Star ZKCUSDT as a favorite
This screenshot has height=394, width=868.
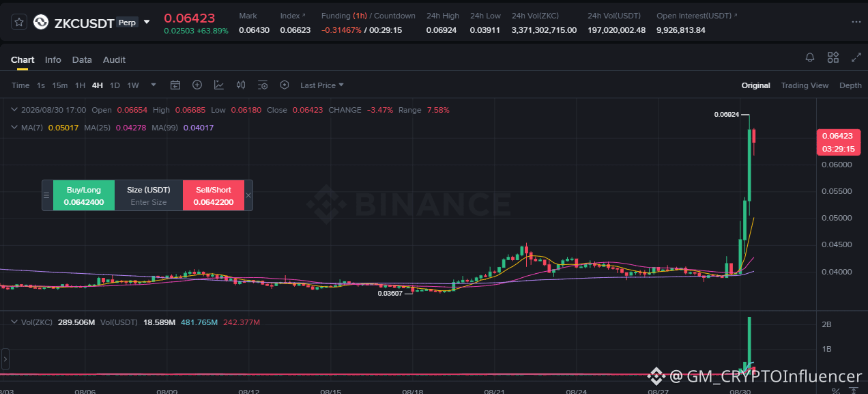point(19,23)
